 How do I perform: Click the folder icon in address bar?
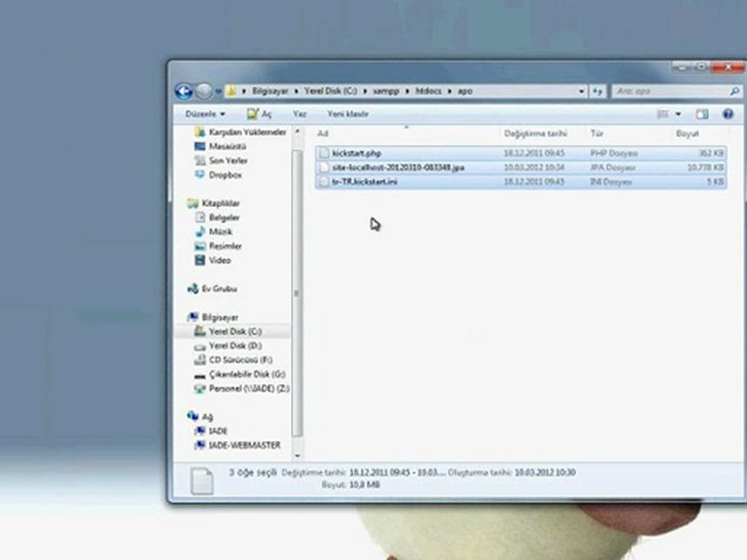(231, 91)
